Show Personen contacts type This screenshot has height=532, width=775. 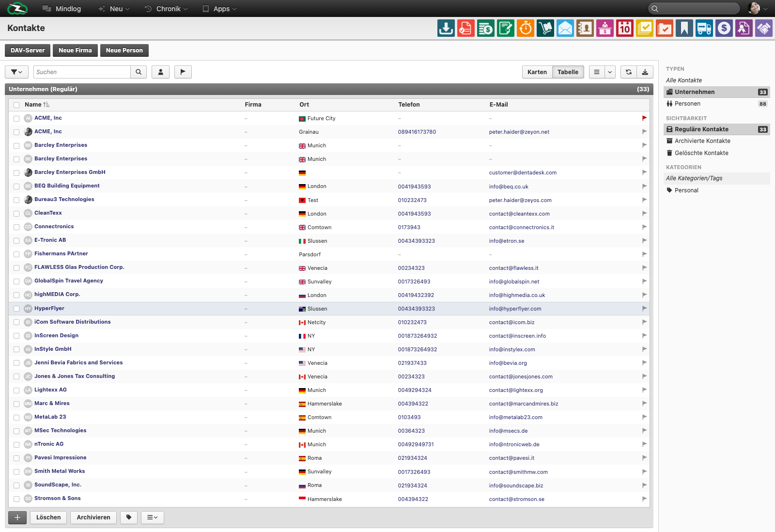coord(716,104)
